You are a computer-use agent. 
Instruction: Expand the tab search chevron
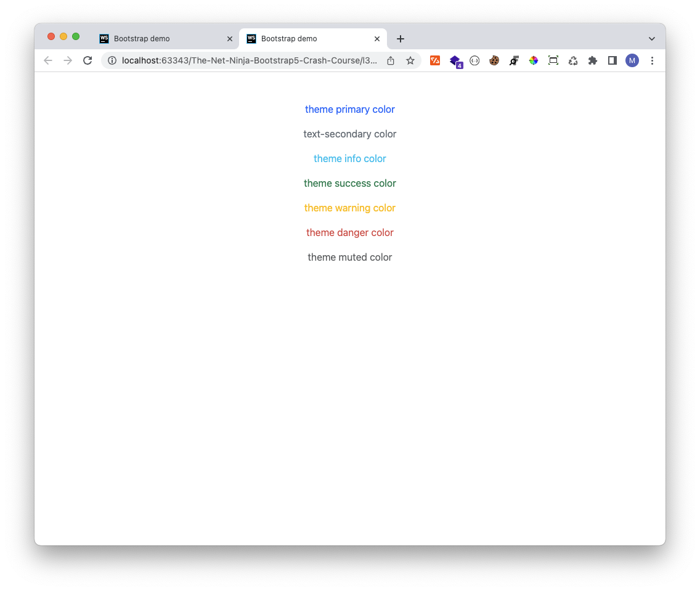tap(652, 39)
